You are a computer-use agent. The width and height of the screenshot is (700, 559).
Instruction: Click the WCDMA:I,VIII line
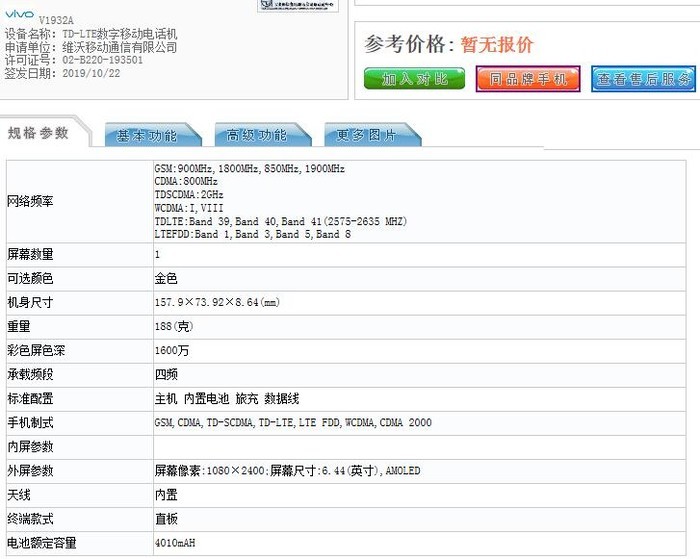189,208
